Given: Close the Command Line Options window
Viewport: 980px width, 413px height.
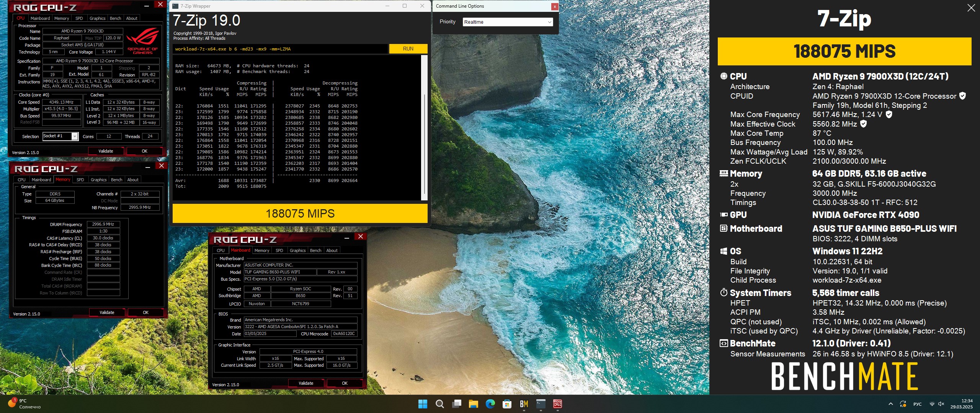Looking at the screenshot, I should tap(554, 7).
